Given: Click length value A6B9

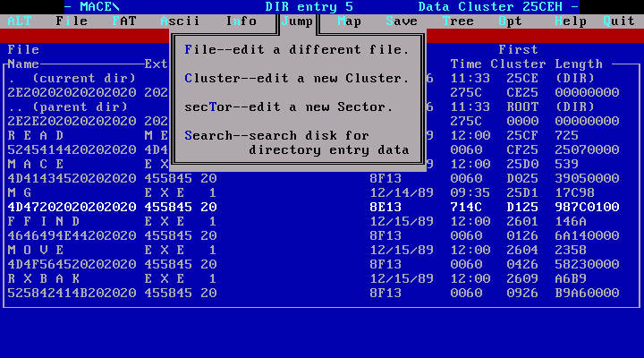Looking at the screenshot, I should [571, 279].
